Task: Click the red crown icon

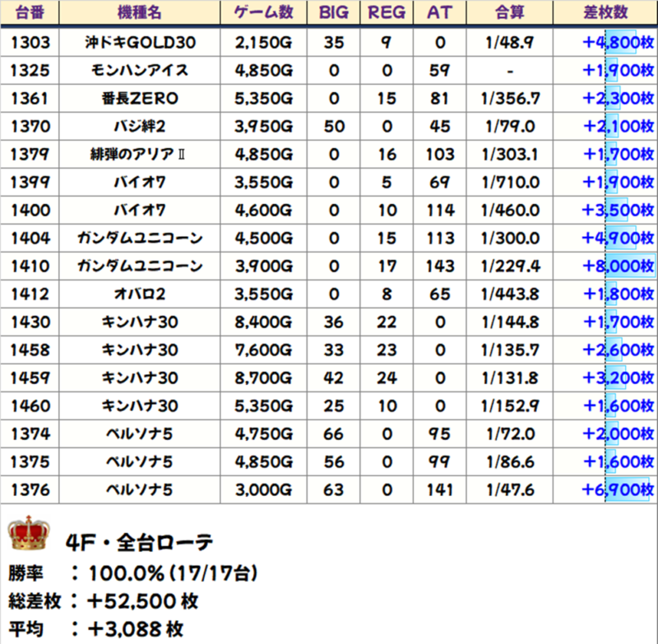Action: [29, 533]
